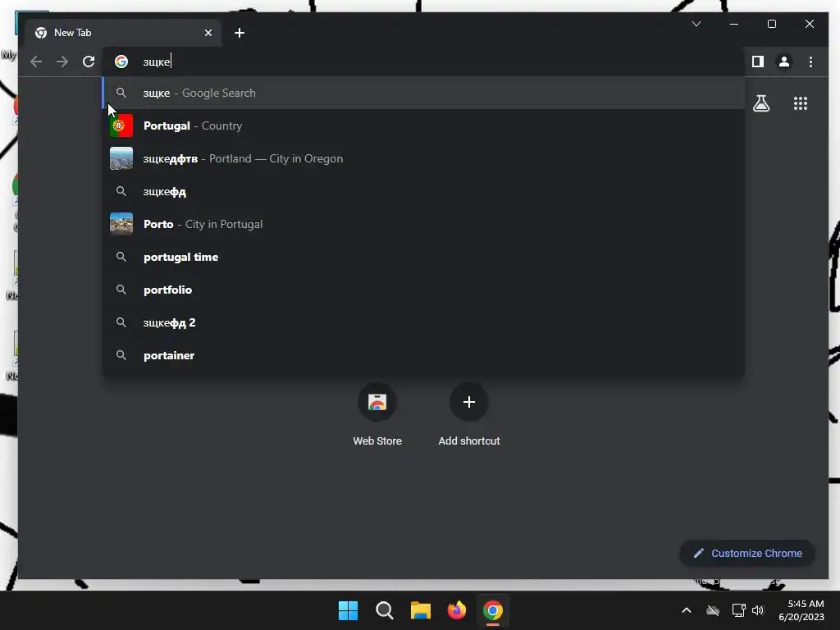The width and height of the screenshot is (840, 630).
Task: Open the network tray icon
Action: [x=739, y=610]
